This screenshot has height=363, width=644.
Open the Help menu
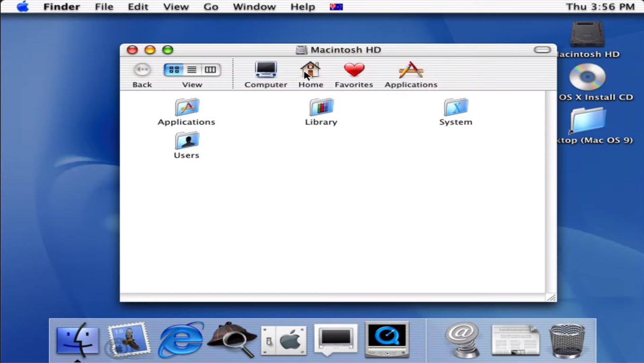[303, 7]
